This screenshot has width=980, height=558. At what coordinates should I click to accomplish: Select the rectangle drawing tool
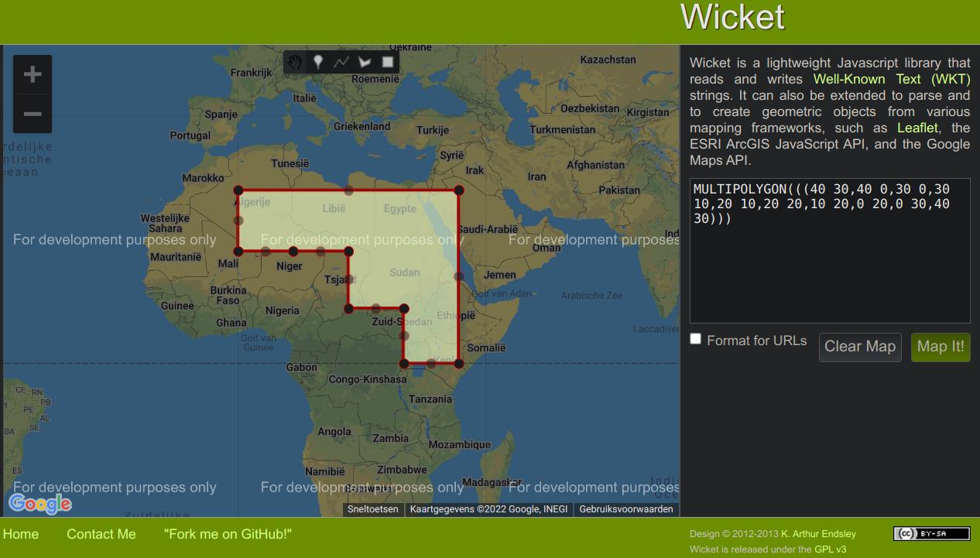click(388, 62)
